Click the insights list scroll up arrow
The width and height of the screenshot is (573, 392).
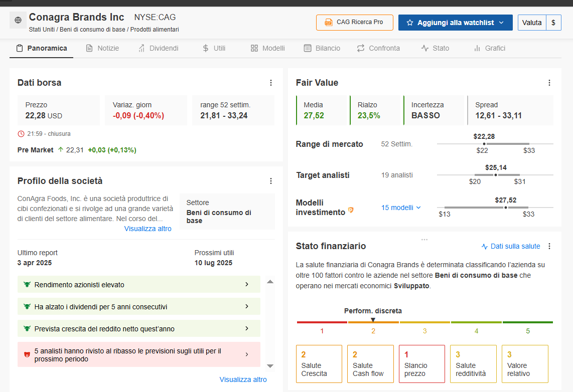coord(270,281)
